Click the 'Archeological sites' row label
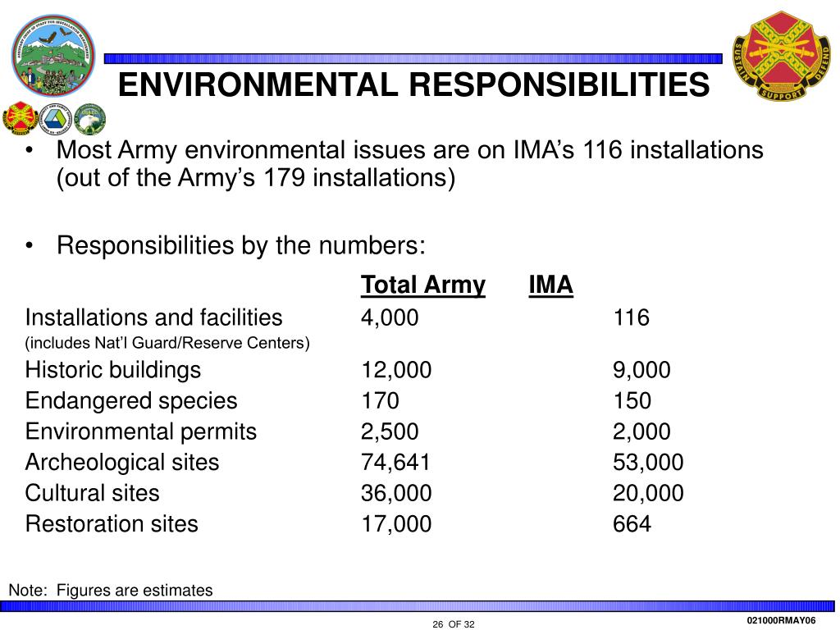The height and width of the screenshot is (630, 840). pos(122,463)
